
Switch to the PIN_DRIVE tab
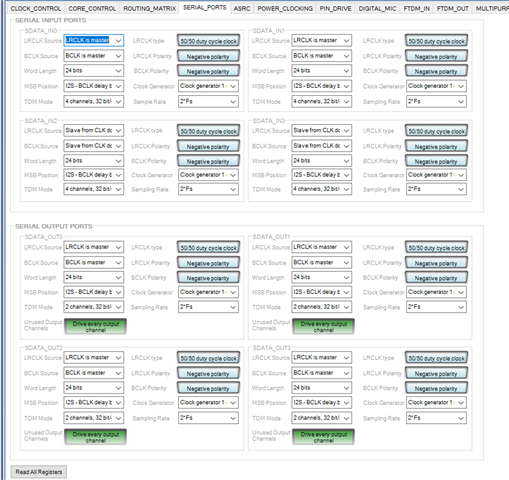click(x=335, y=8)
